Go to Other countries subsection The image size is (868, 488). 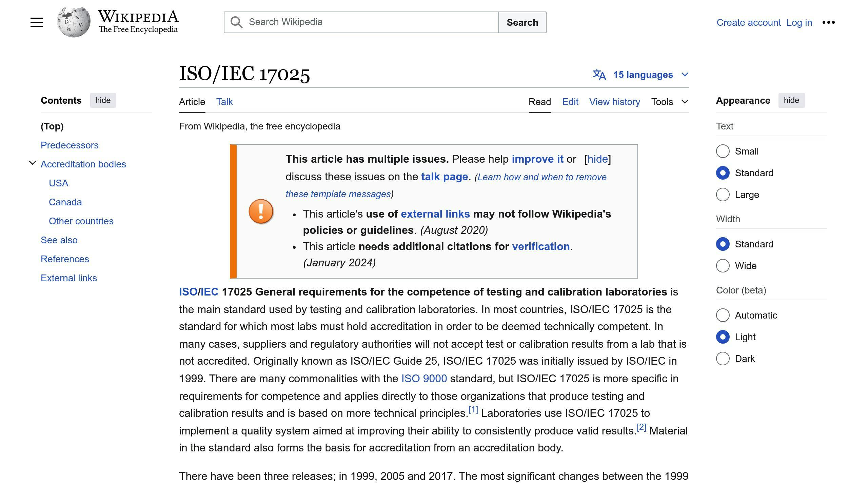click(81, 221)
